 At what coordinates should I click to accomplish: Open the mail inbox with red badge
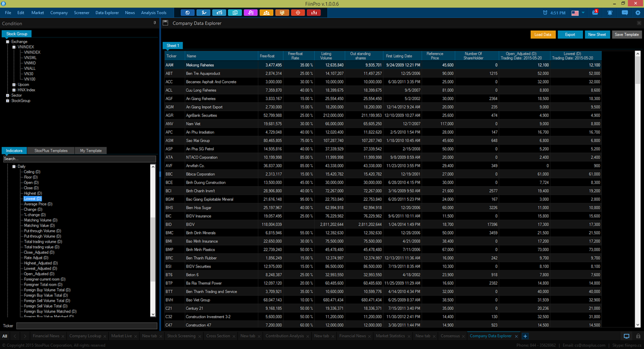[595, 13]
